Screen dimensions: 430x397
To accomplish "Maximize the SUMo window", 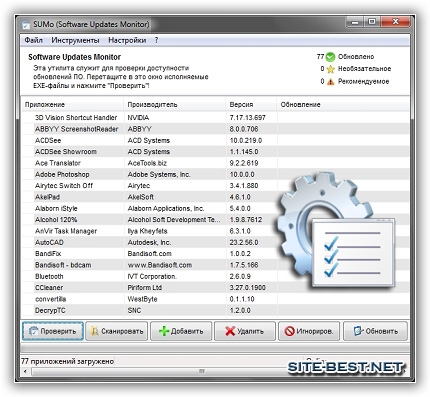I will point(372,22).
